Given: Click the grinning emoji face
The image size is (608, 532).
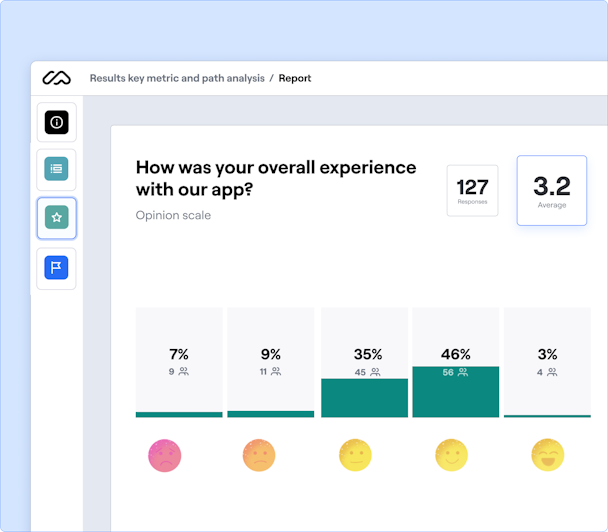Looking at the screenshot, I should click(x=547, y=456).
